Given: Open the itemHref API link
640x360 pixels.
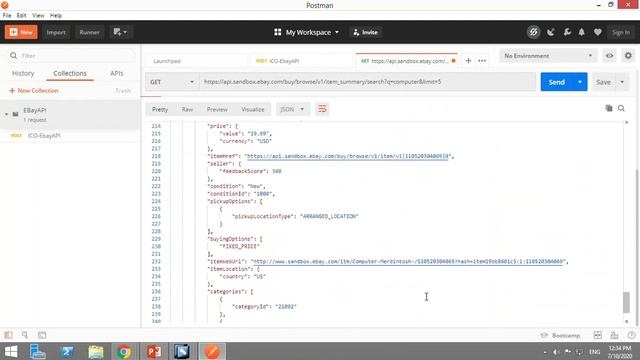Looking at the screenshot, I should (x=348, y=156).
